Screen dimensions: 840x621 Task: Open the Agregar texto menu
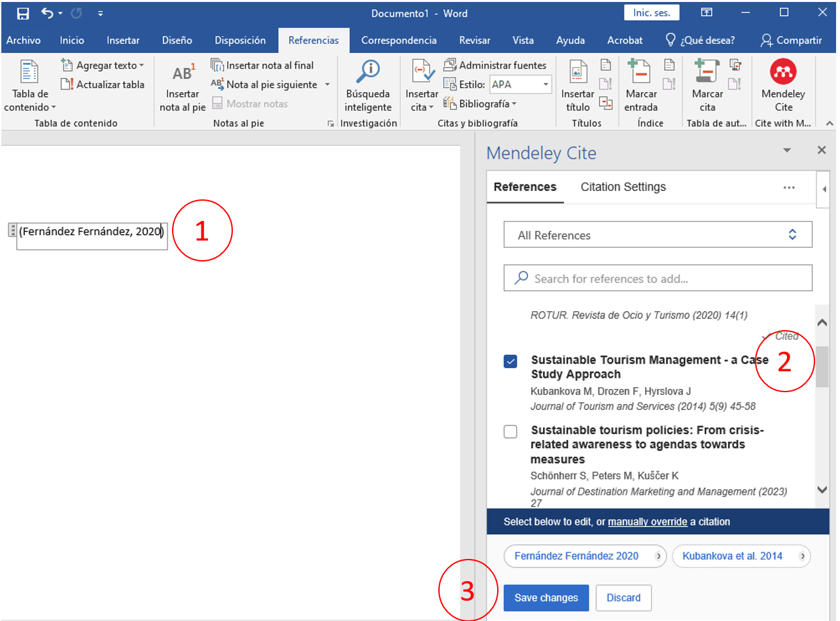(103, 65)
